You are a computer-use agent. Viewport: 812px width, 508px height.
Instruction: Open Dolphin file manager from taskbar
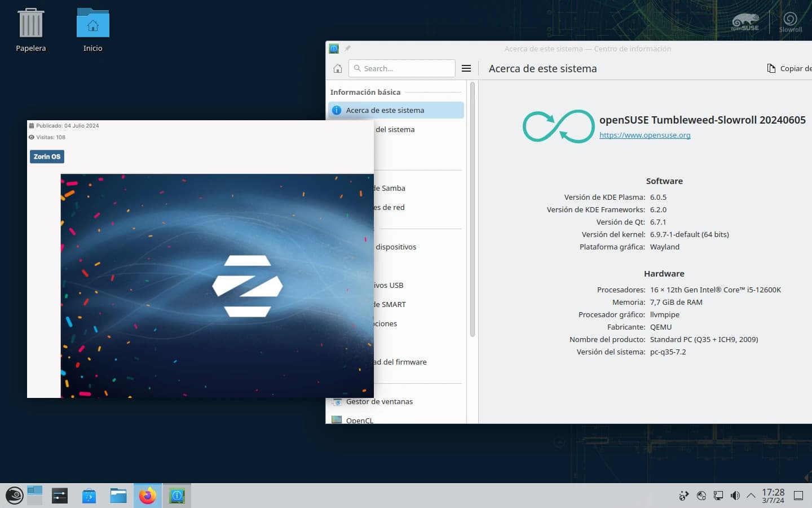118,496
